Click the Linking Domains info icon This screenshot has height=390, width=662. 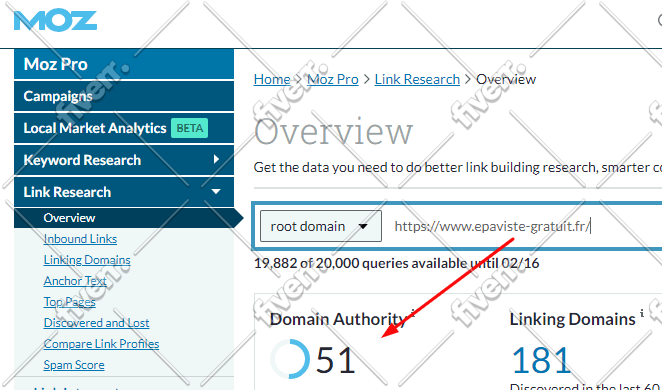642,313
